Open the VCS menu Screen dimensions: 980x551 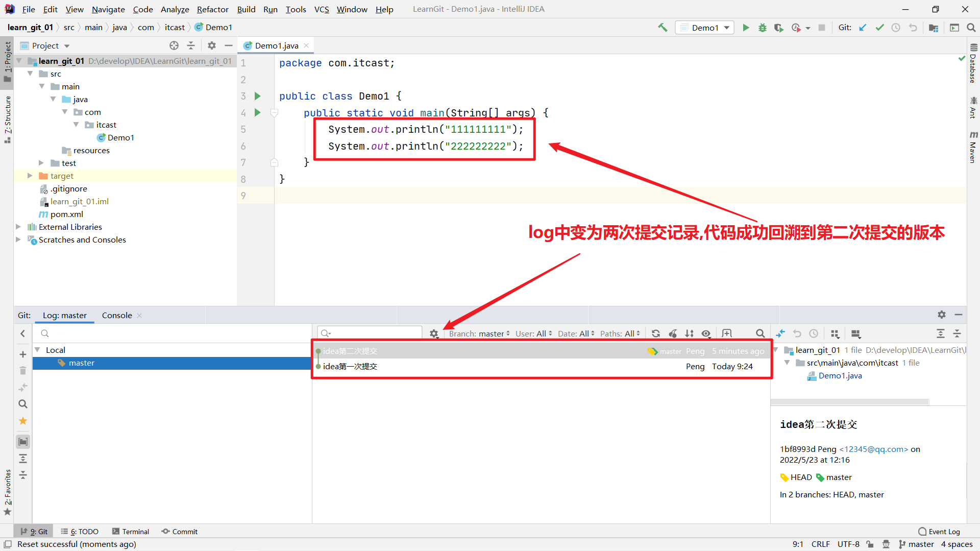point(322,9)
